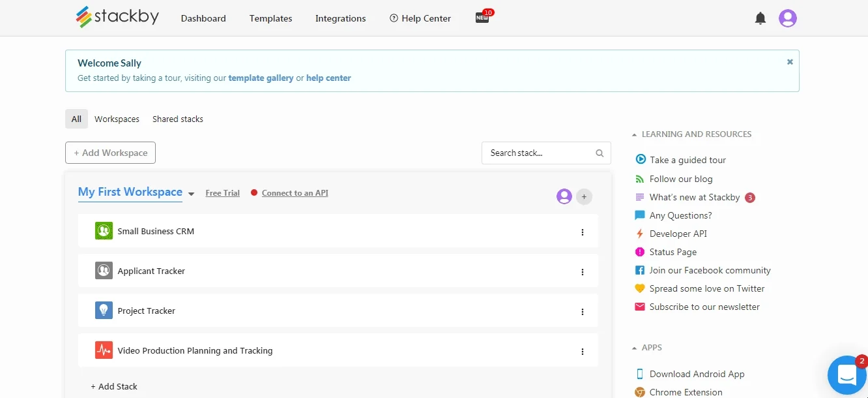The image size is (868, 398).
Task: Click the Add Workspace button
Action: [110, 153]
